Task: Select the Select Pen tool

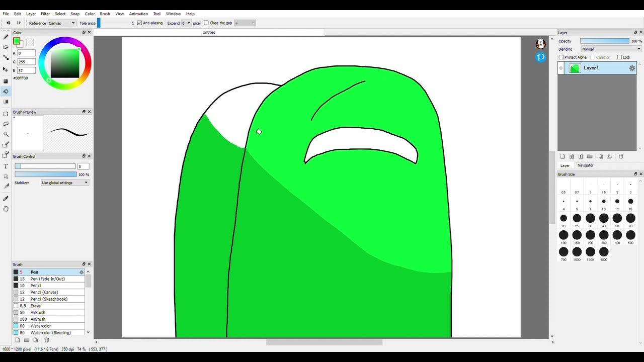Action: click(x=6, y=145)
